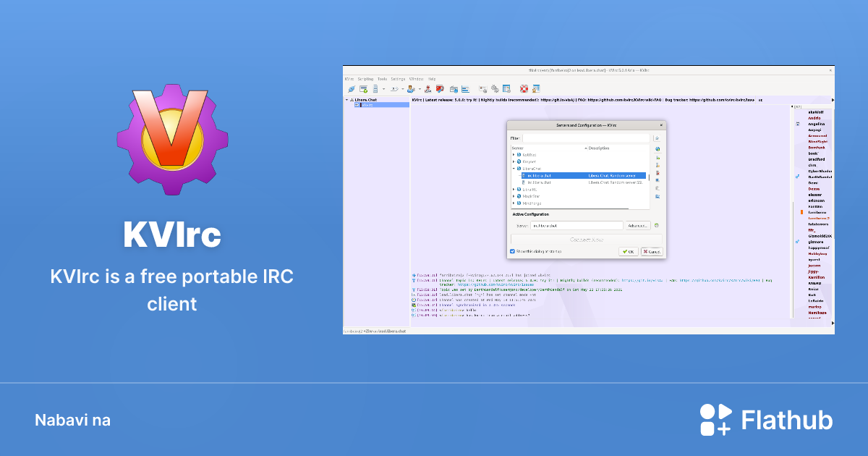The width and height of the screenshot is (868, 456).
Task: Click the Copy Server icon
Action: coord(657,181)
